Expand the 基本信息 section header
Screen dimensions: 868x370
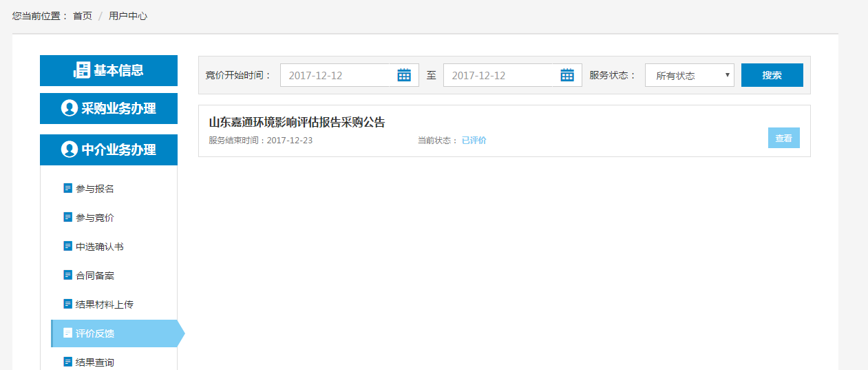tap(109, 70)
